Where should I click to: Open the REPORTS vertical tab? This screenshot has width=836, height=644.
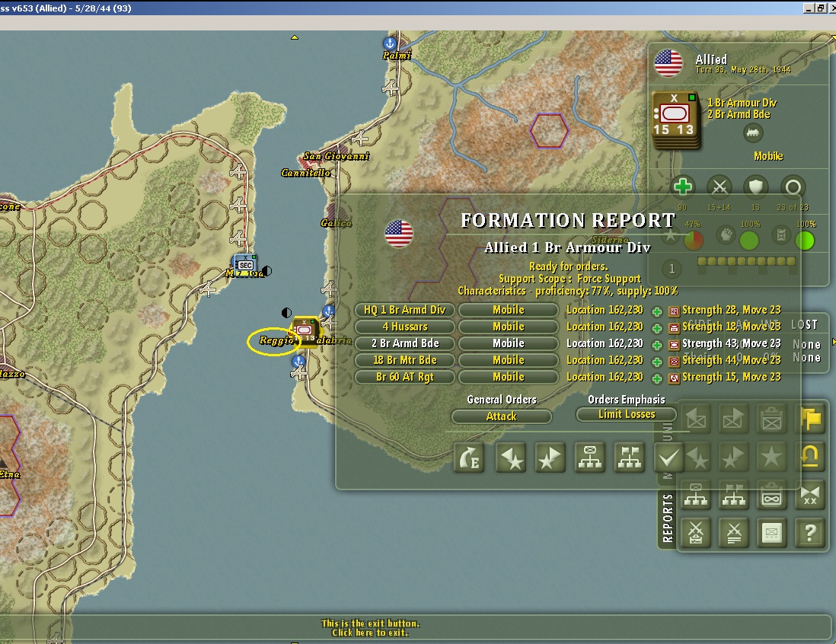[x=667, y=518]
